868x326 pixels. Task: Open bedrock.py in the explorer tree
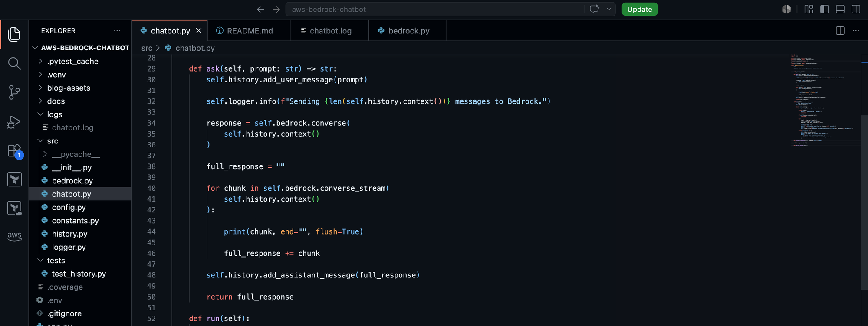[80, 181]
